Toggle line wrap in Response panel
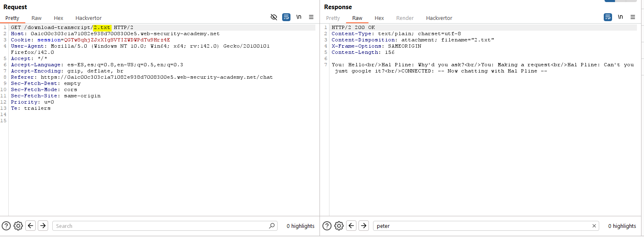 (x=608, y=17)
